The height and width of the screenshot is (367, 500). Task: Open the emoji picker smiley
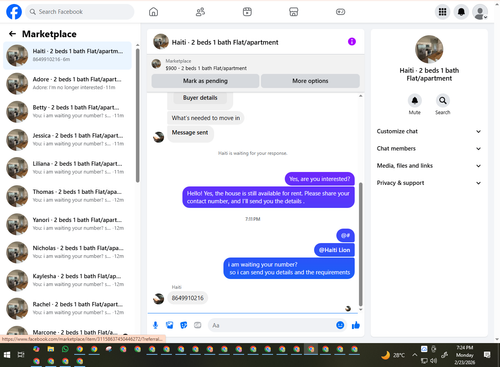(340, 325)
